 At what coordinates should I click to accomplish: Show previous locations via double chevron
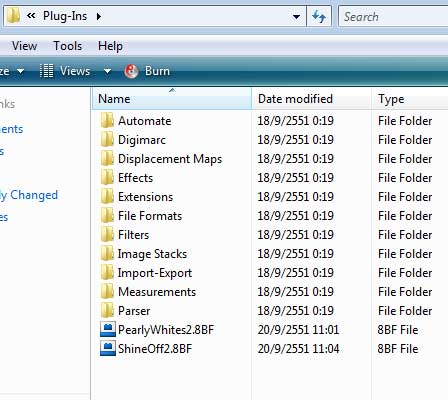click(31, 16)
